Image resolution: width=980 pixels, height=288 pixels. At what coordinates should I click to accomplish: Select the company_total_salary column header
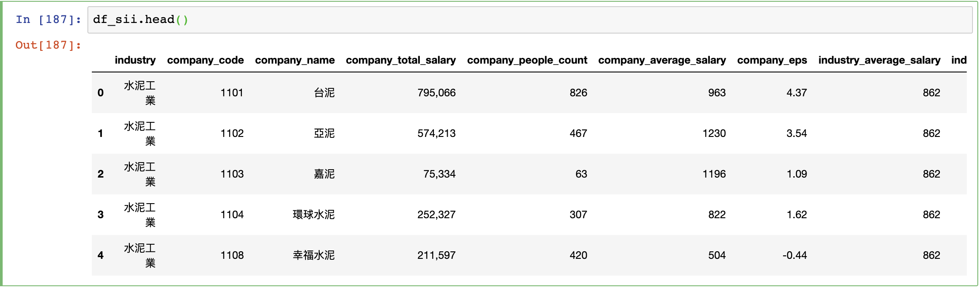[x=401, y=60]
